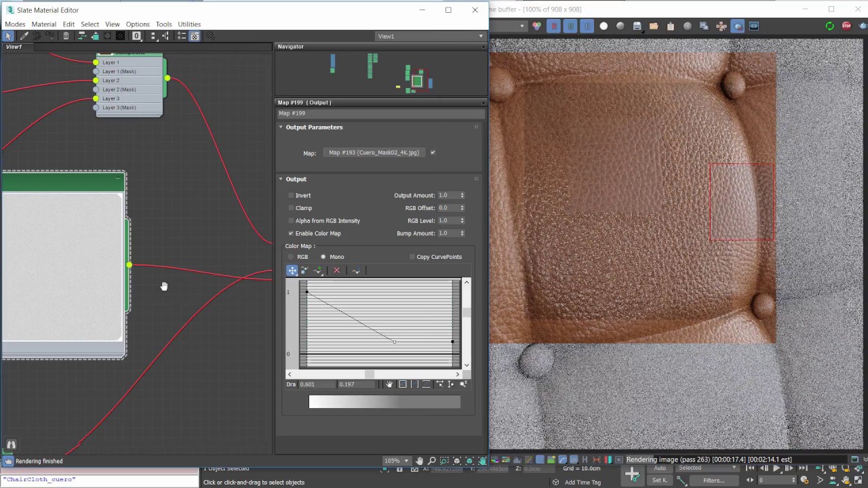868x488 pixels.
Task: Click Map #193 (Cuero_Mask02_4K.jpg) button
Action: 374,152
